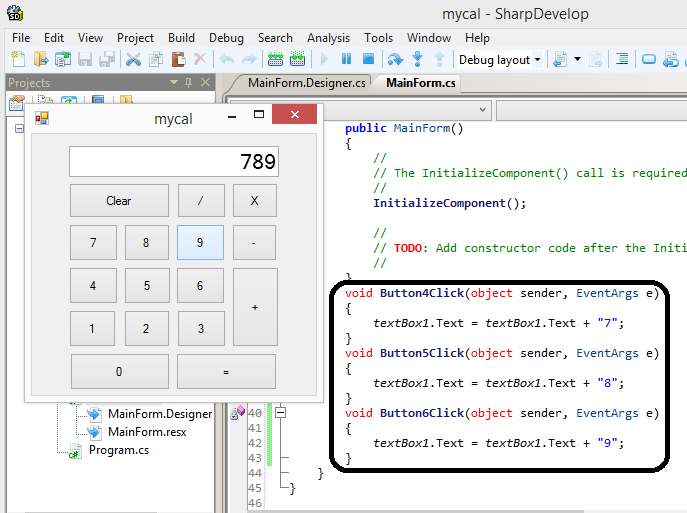Pause the debugger with the pause icon

pyautogui.click(x=346, y=60)
